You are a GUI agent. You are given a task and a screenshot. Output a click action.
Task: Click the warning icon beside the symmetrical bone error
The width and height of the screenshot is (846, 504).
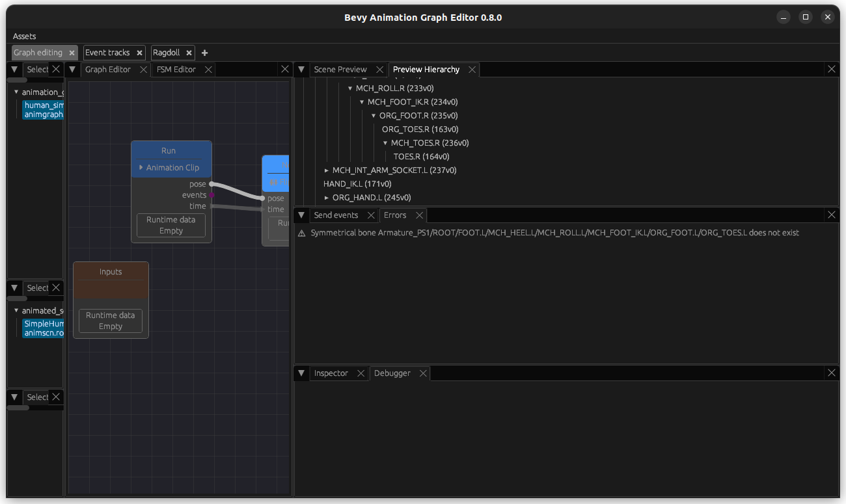pos(301,232)
